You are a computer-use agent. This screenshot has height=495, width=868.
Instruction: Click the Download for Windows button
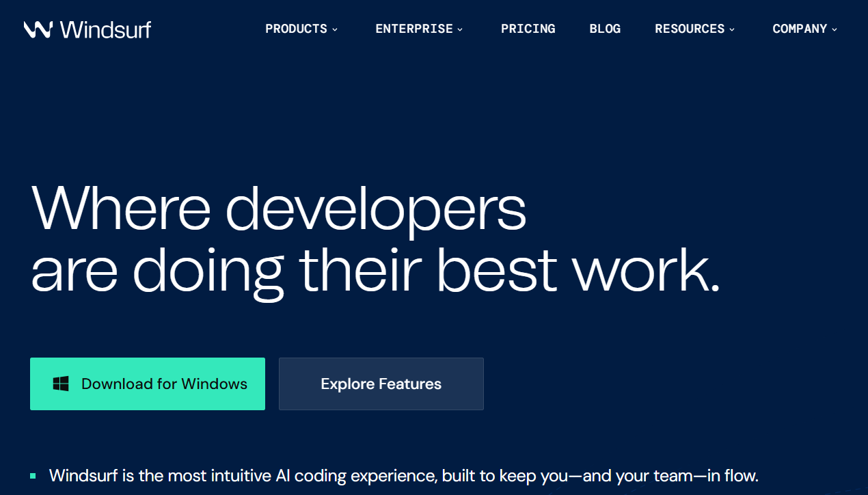148,384
